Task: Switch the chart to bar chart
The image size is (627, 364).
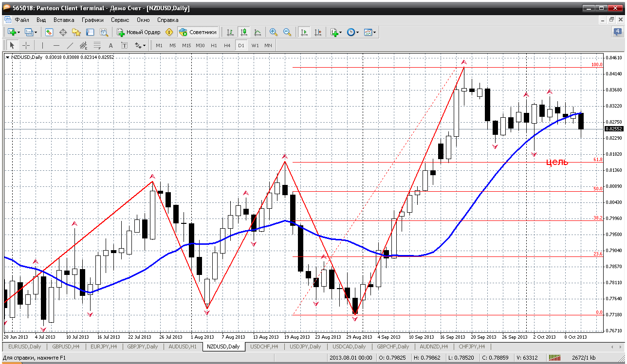Action: [230, 32]
